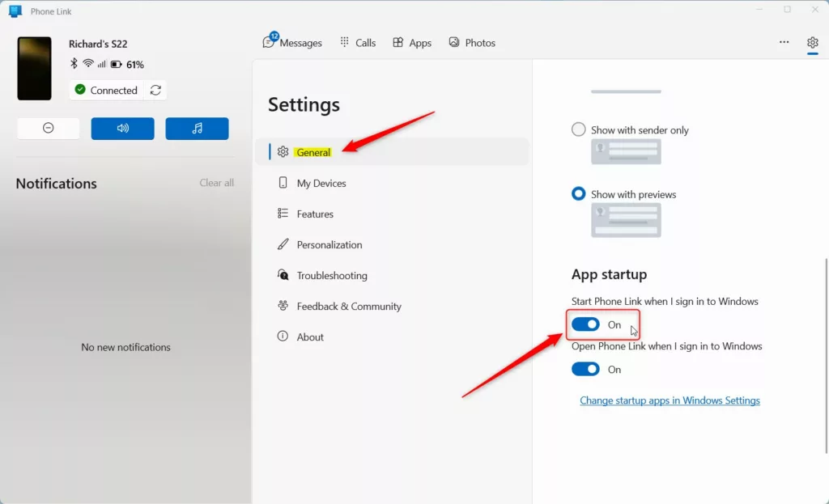The image size is (829, 504).
Task: Switch to the Calls tab
Action: pyautogui.click(x=358, y=42)
